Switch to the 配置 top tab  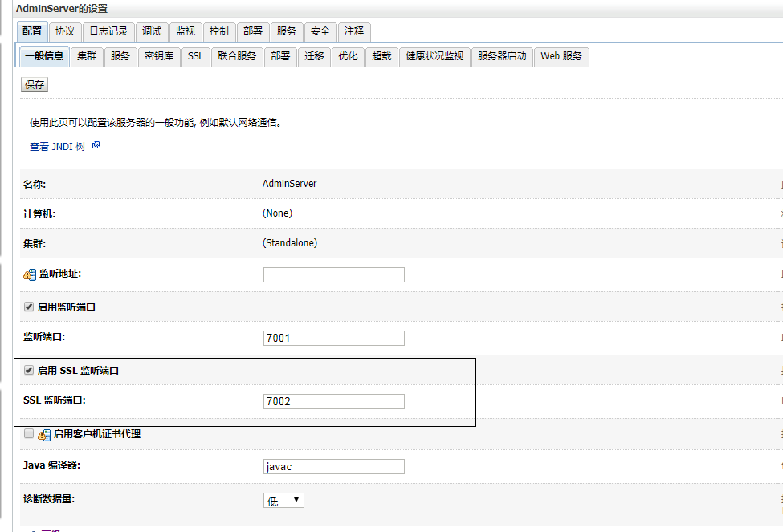pos(32,31)
